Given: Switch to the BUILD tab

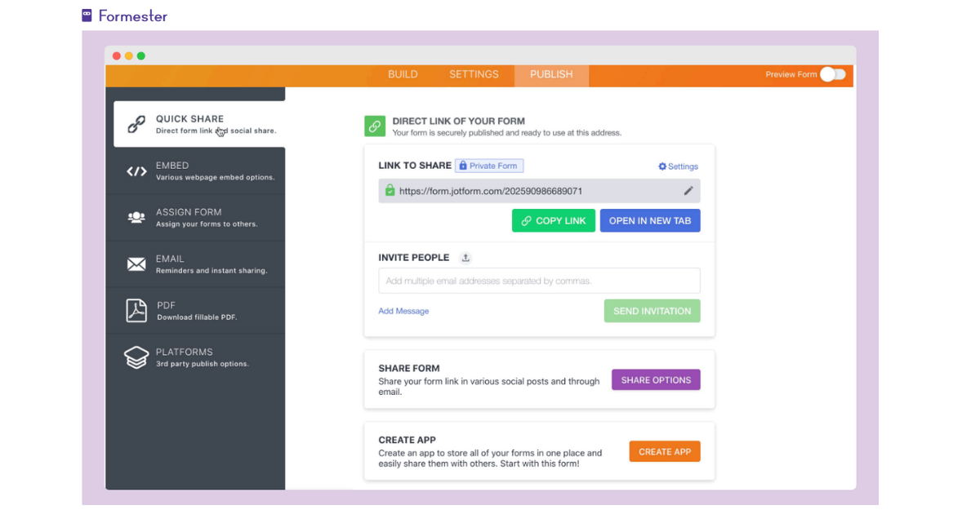Looking at the screenshot, I should (x=403, y=73).
